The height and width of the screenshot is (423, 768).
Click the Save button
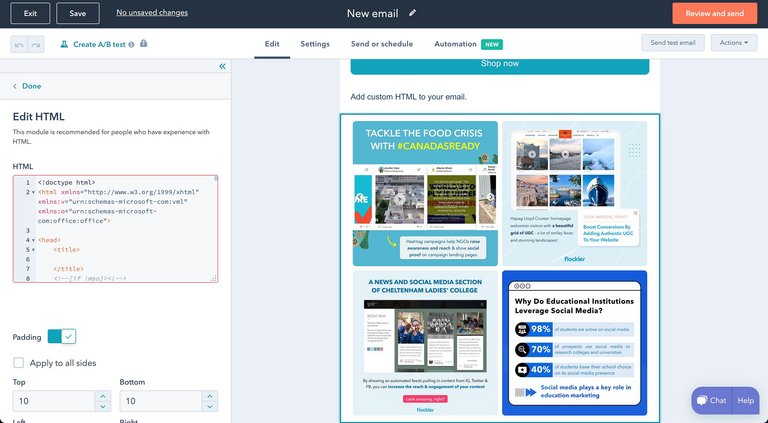coord(78,13)
